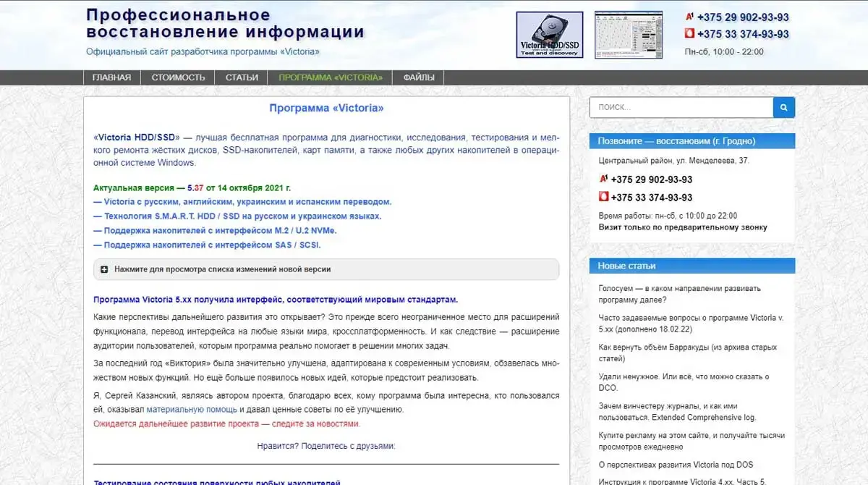Screen dimensions: 868x485
Task: Click the A1 icon in sidebar contacts
Action: [603, 180]
